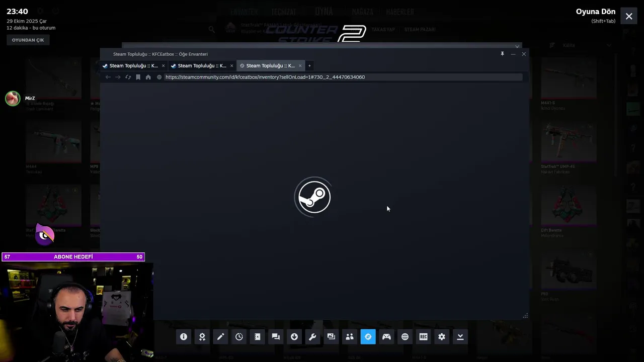Close the second Steam Topluluğu tab
The image size is (644, 362).
click(x=231, y=66)
